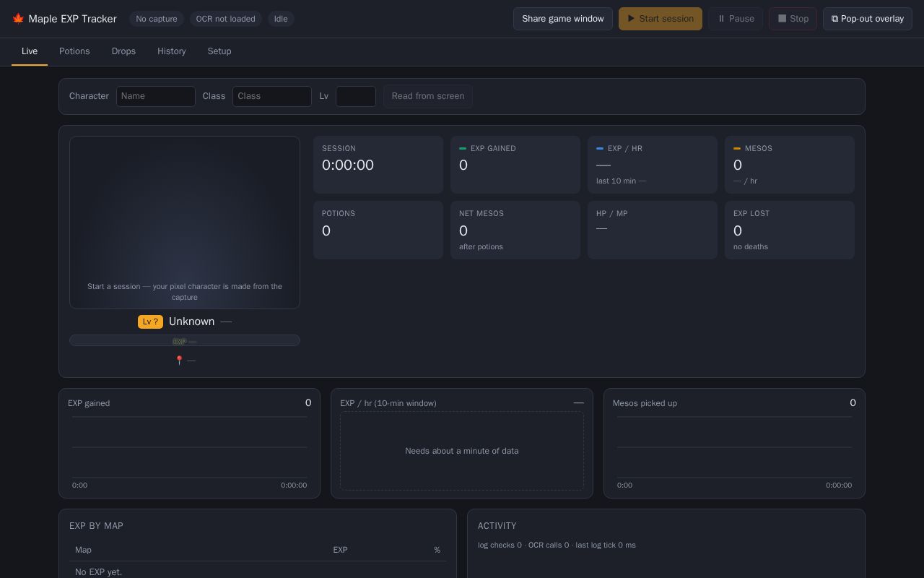Click the Stop button
This screenshot has height=578, width=924.
point(793,19)
